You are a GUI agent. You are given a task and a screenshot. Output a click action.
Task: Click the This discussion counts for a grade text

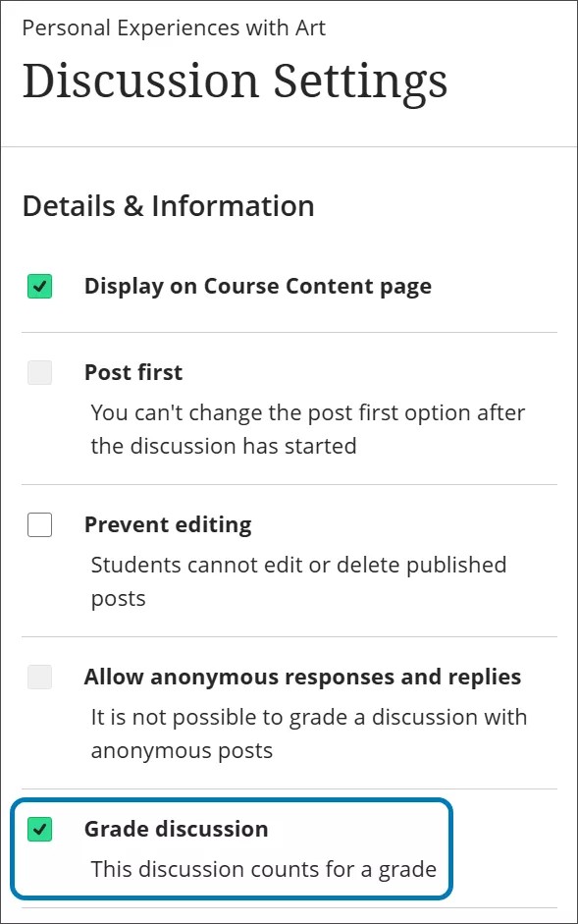262,869
